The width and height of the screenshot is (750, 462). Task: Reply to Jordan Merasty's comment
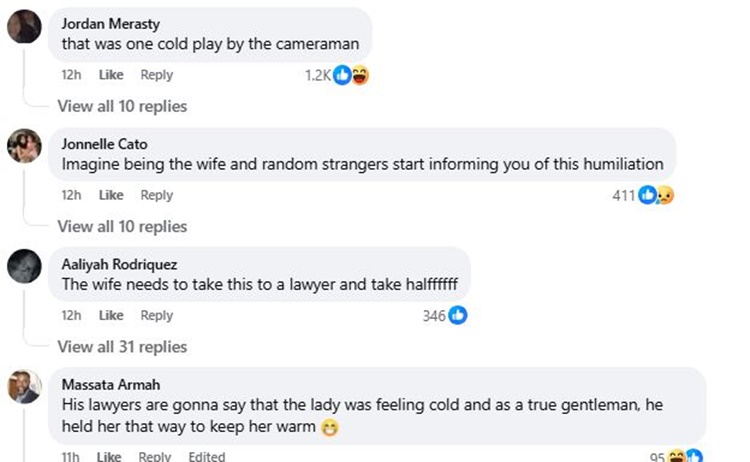(x=156, y=75)
